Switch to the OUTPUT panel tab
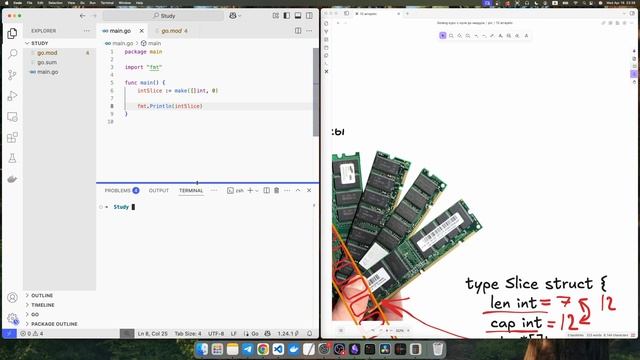The width and height of the screenshot is (640, 360). 159,191
